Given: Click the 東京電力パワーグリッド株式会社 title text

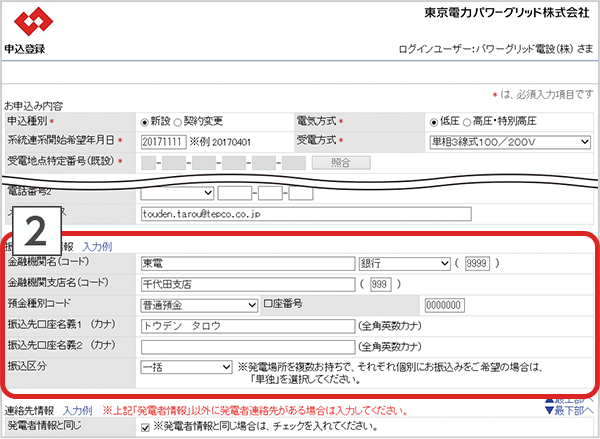Looking at the screenshot, I should pyautogui.click(x=507, y=13).
